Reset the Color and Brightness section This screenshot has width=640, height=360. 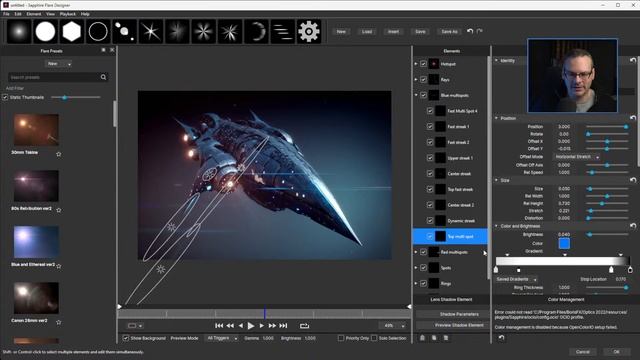(633, 226)
